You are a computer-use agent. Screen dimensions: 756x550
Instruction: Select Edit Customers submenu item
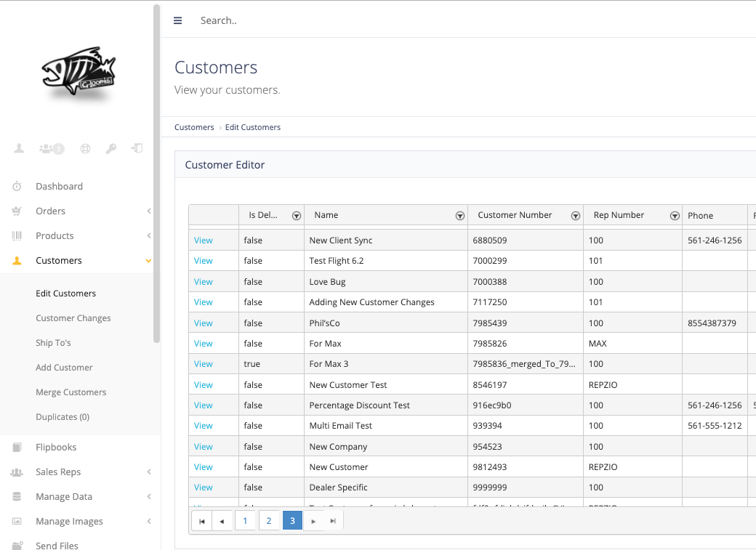click(x=65, y=294)
